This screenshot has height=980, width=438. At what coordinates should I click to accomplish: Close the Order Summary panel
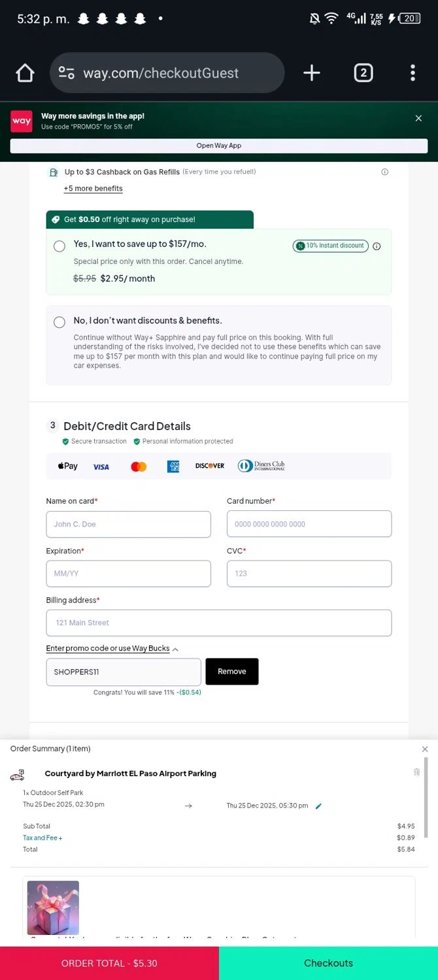pos(425,749)
